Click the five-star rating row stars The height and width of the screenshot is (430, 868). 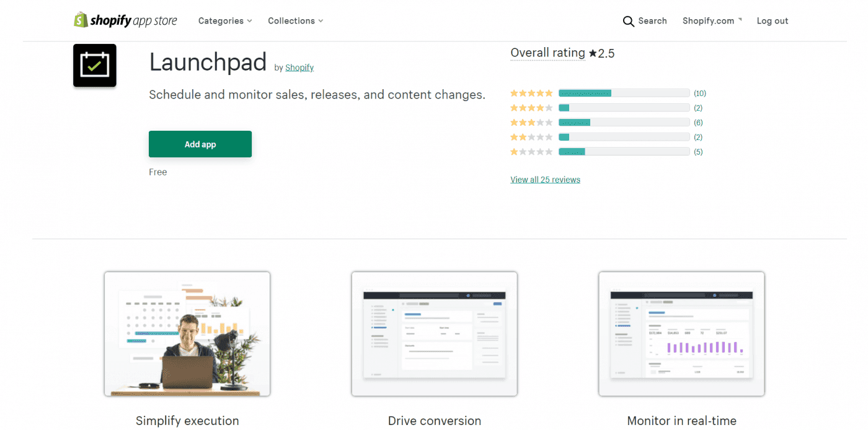(x=531, y=94)
